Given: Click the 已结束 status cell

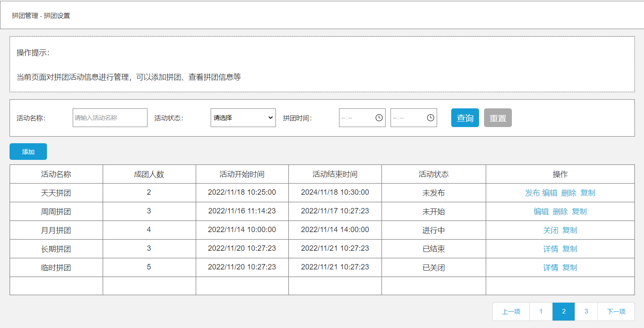Looking at the screenshot, I should [x=434, y=249].
